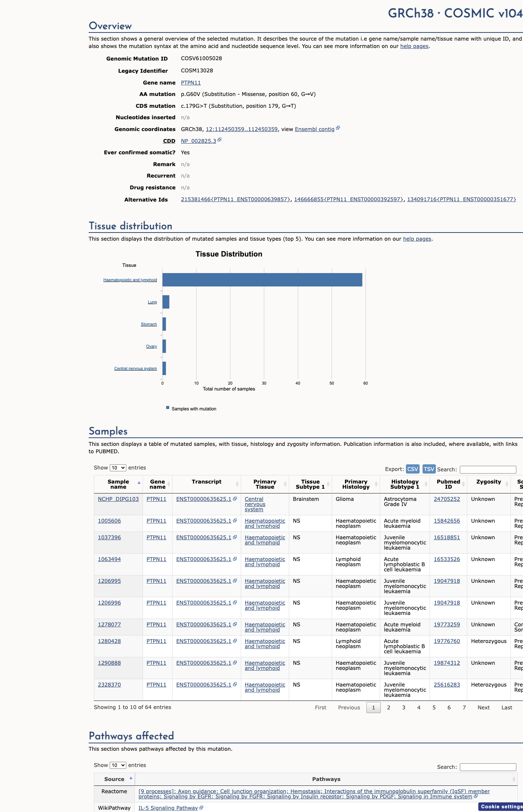Select the Stomach tissue chart label
The height and width of the screenshot is (812, 523).
[x=149, y=324]
